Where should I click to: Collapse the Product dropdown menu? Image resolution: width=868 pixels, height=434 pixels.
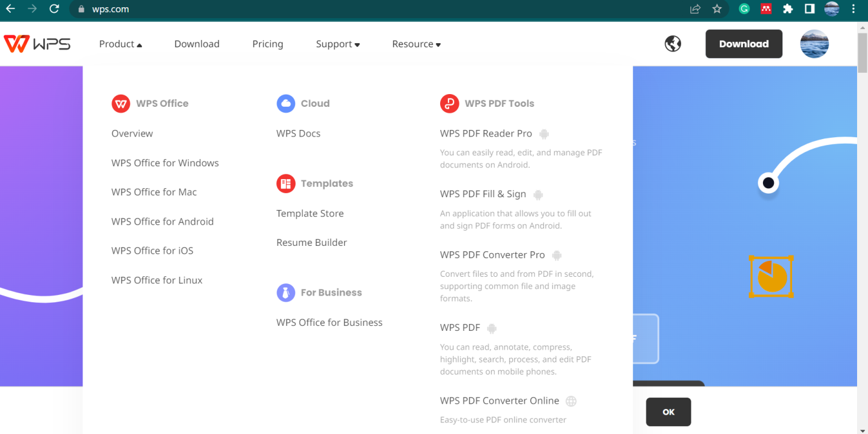(x=121, y=44)
